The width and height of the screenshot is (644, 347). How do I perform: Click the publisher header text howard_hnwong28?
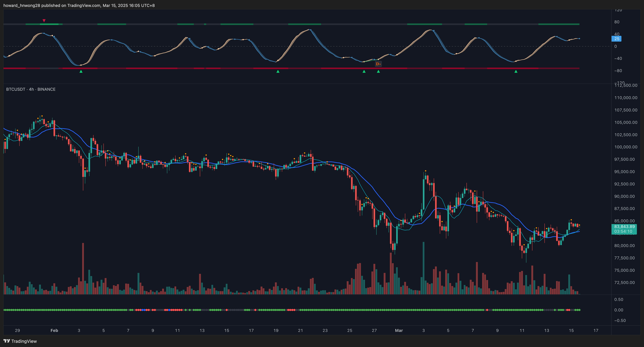[x=21, y=5]
